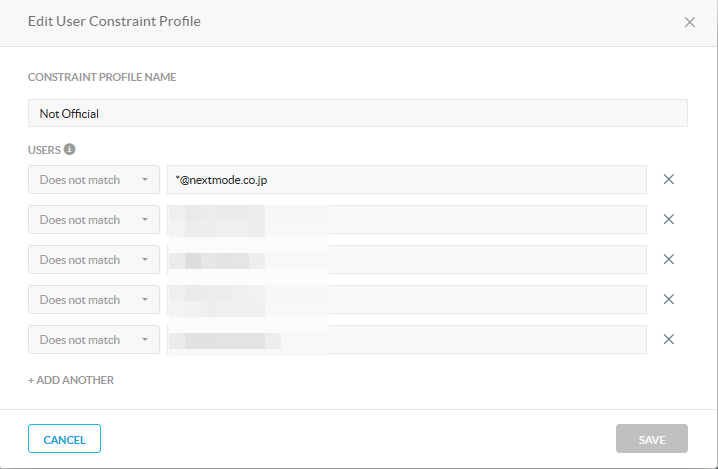718x469 pixels.
Task: Open the fourth 'Does not match' dropdown
Action: 94,300
